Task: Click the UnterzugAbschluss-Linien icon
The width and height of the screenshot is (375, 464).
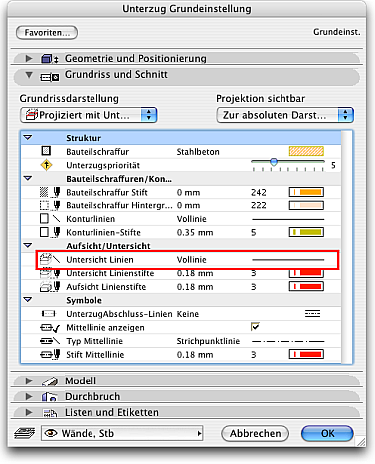Action: 49,314
